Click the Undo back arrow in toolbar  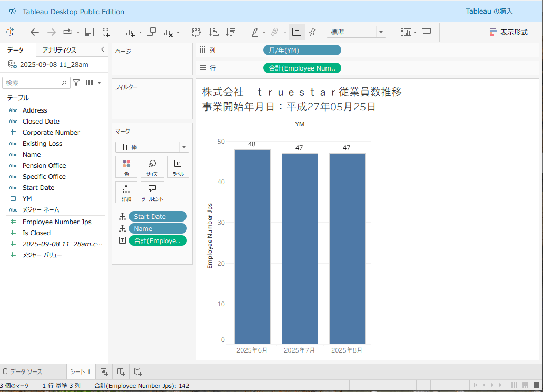[x=35, y=32]
